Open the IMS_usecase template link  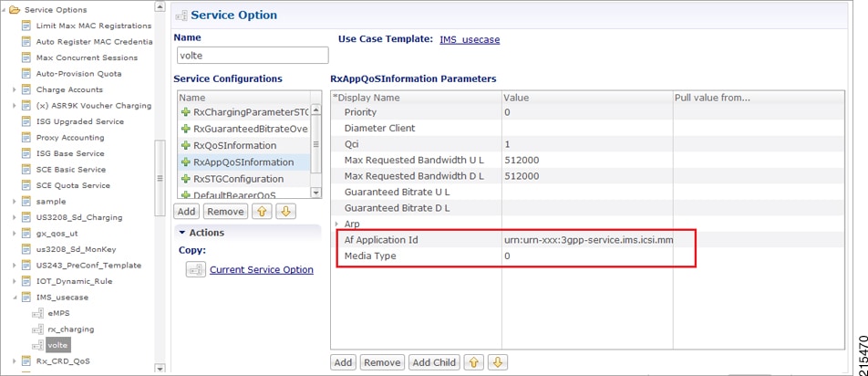point(470,40)
